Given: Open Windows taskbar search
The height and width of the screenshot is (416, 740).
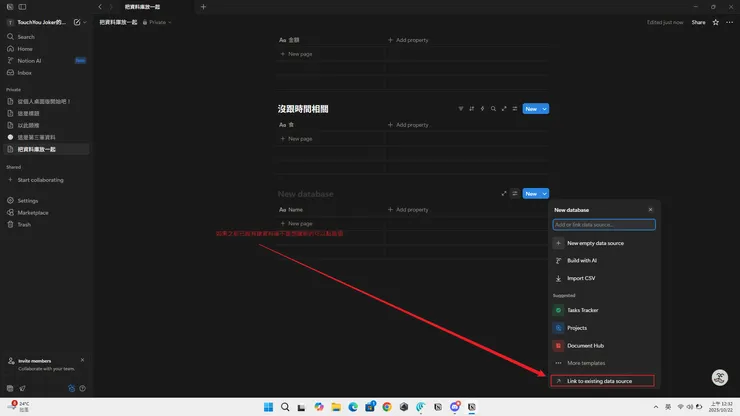Looking at the screenshot, I should [x=285, y=407].
